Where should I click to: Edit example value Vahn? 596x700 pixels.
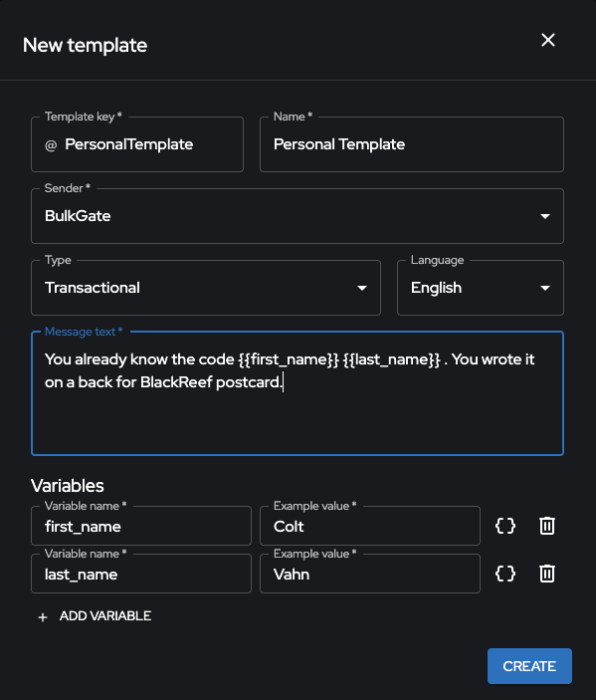370,574
